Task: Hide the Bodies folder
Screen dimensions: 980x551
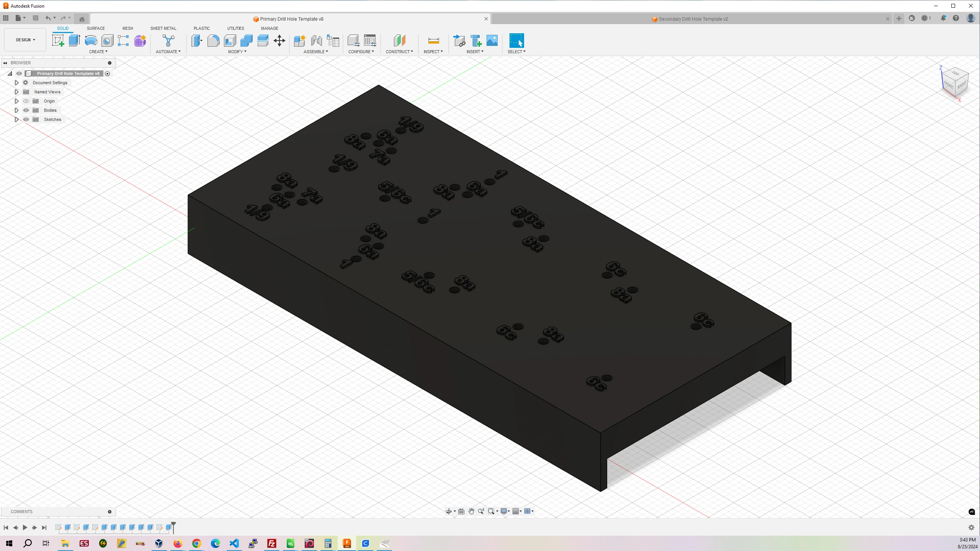Action: (x=26, y=110)
